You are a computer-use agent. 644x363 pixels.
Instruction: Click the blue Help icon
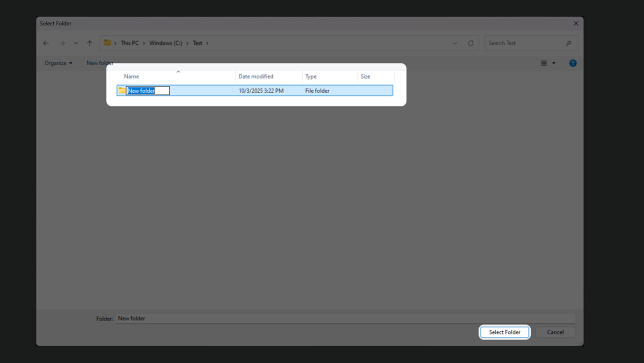(x=573, y=63)
